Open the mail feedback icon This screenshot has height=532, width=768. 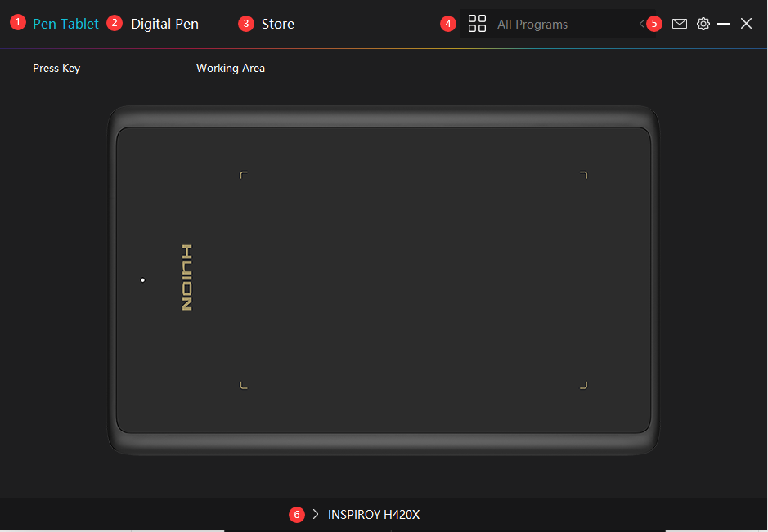click(680, 24)
